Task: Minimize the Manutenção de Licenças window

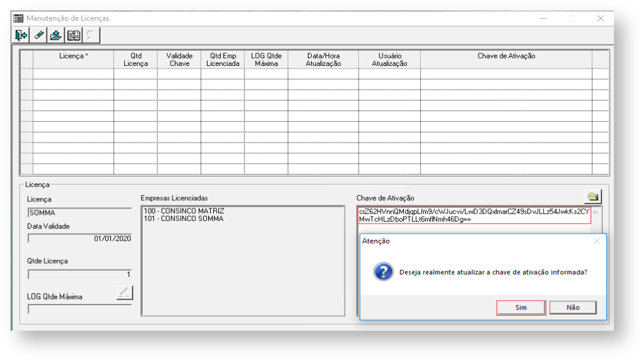Action: tap(543, 18)
